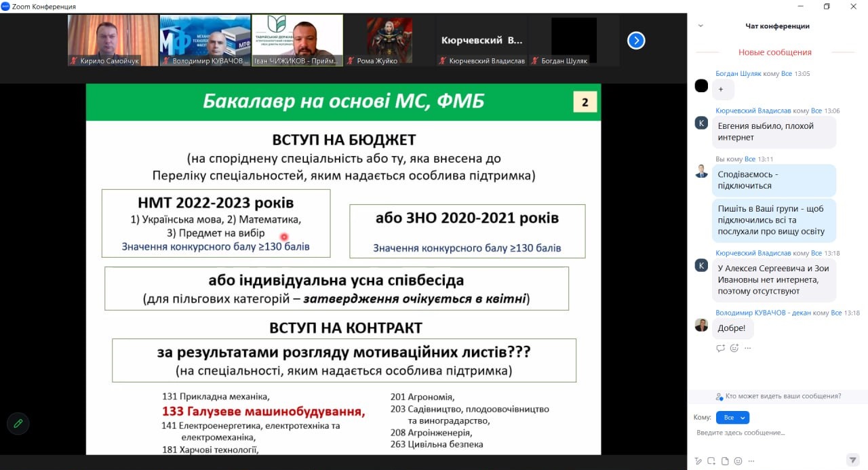Send the chat message with arrow icon
This screenshot has height=470, width=868.
click(853, 461)
